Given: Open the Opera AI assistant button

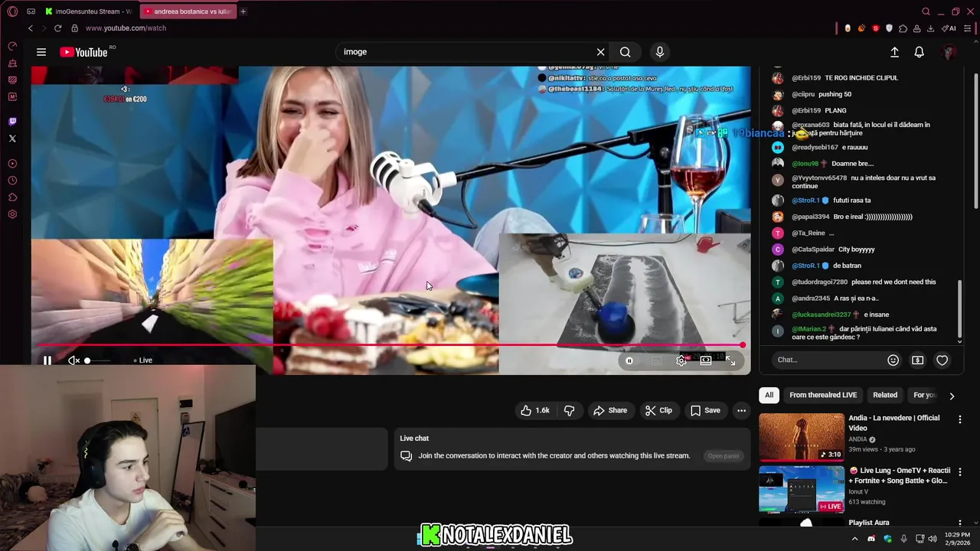Looking at the screenshot, I should coord(949,28).
